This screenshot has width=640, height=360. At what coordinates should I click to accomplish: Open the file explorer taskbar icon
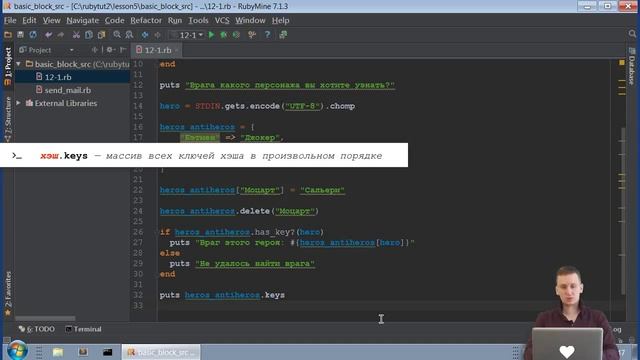[58, 352]
